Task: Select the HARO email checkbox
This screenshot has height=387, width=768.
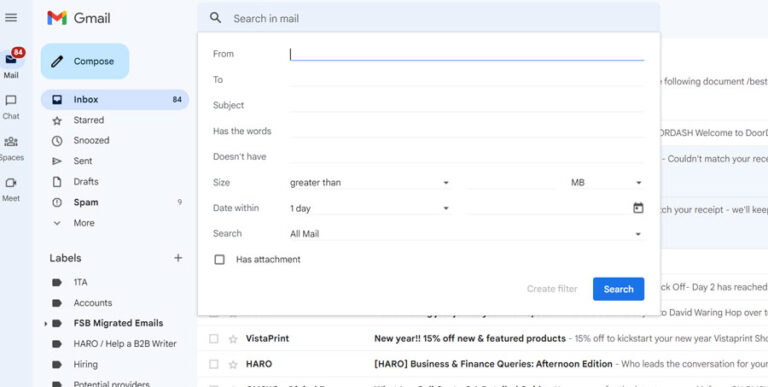Action: click(x=214, y=364)
